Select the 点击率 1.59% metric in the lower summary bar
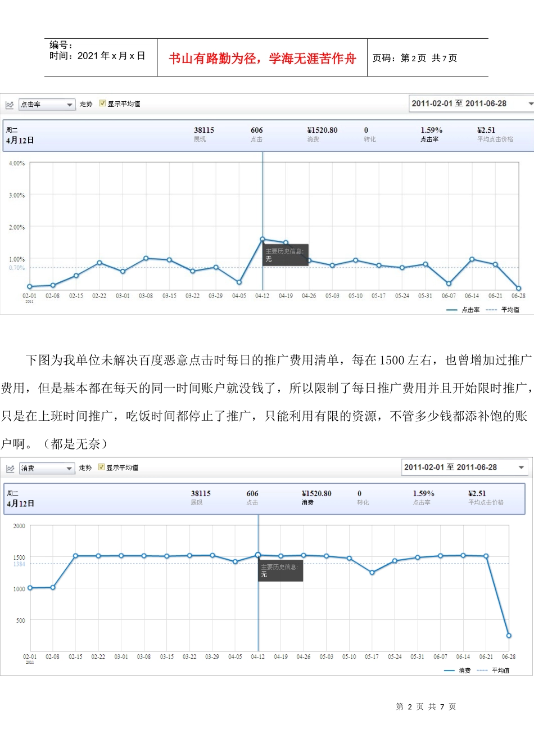 [423, 498]
